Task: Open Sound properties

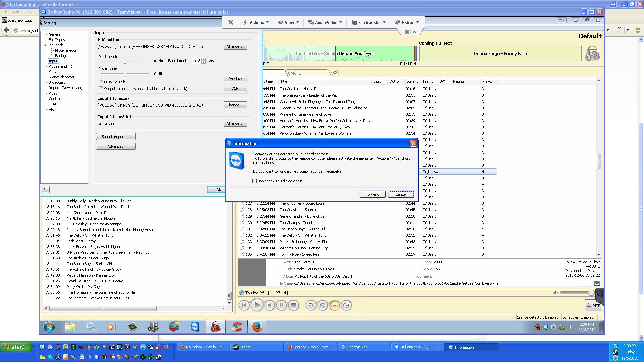Action: pyautogui.click(x=115, y=137)
